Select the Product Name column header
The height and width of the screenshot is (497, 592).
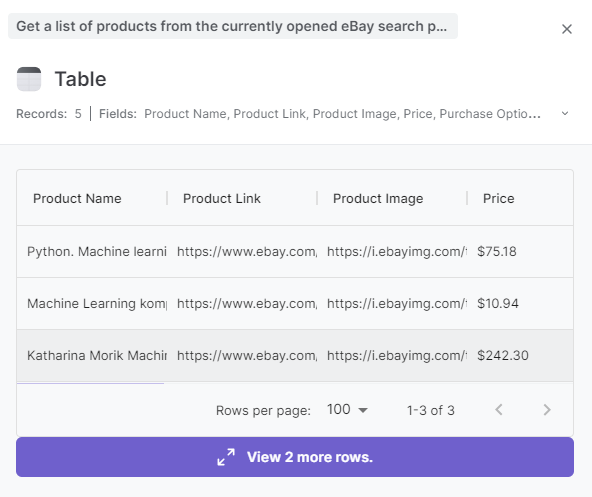point(77,198)
